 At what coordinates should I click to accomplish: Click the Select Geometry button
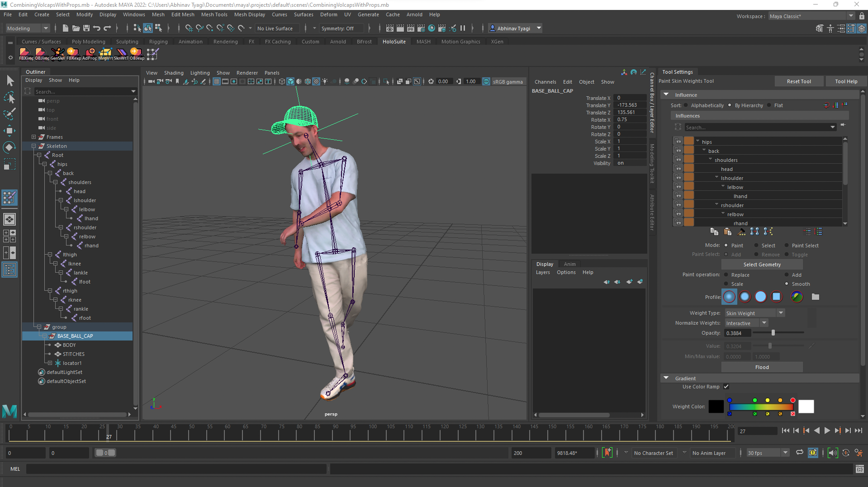762,265
